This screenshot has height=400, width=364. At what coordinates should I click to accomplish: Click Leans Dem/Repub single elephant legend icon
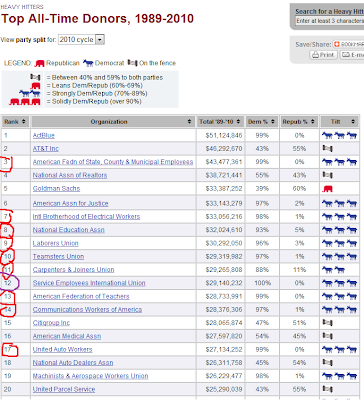click(35, 86)
